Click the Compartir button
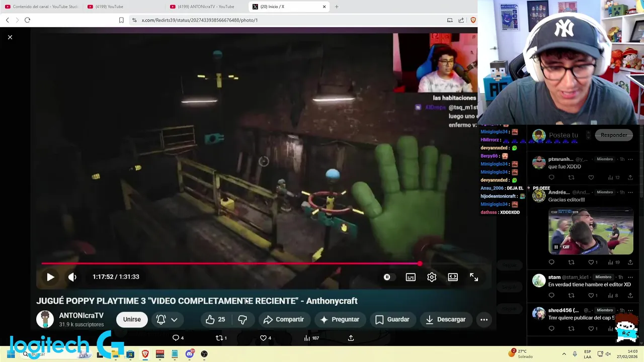Screen dimensions: 644x362 [284, 319]
